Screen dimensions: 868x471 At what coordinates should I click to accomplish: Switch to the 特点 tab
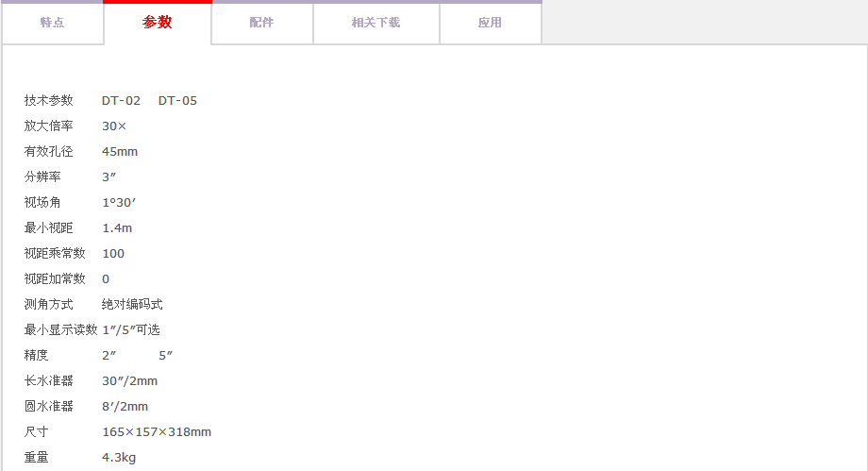pos(52,23)
